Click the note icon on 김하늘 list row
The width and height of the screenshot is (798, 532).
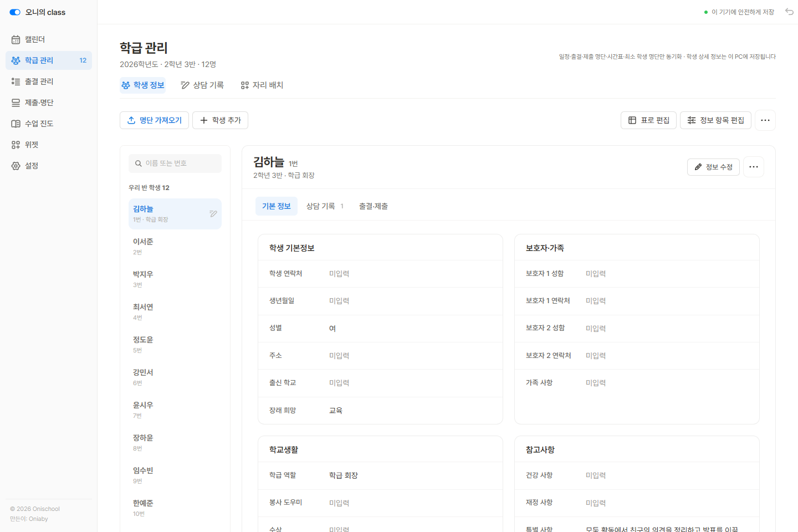(x=213, y=214)
